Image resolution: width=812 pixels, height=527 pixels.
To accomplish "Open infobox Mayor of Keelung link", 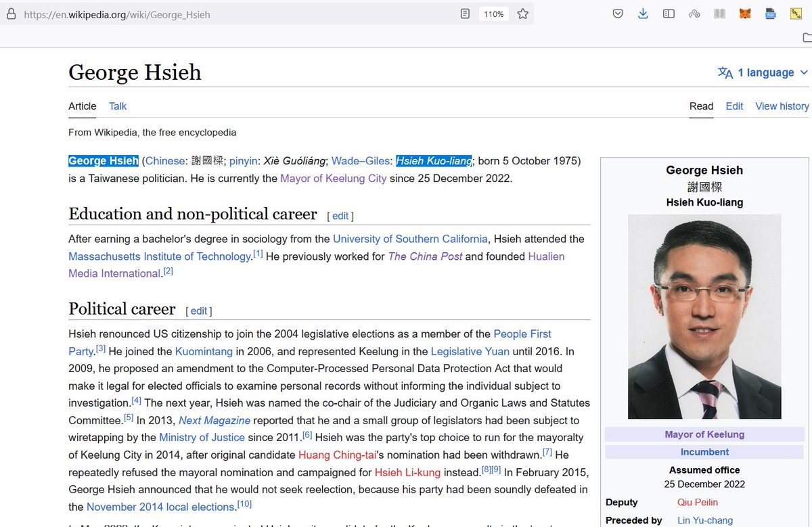I will (x=704, y=434).
